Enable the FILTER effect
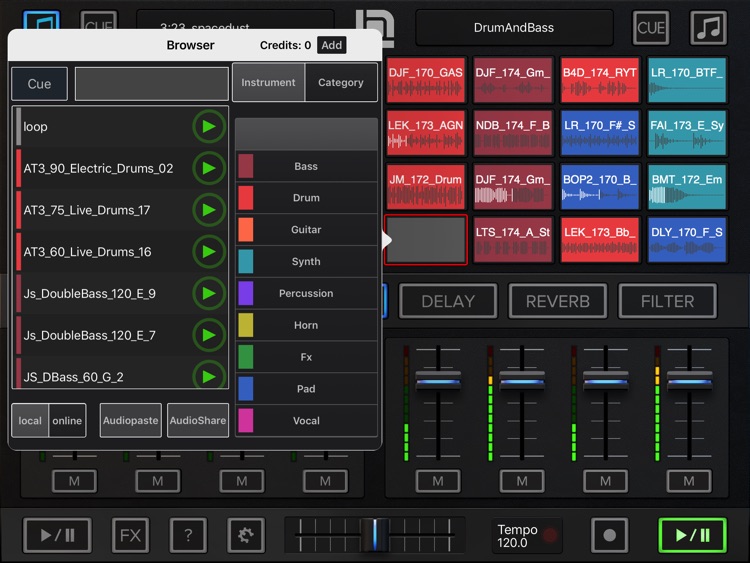The height and width of the screenshot is (563, 750). (x=667, y=301)
